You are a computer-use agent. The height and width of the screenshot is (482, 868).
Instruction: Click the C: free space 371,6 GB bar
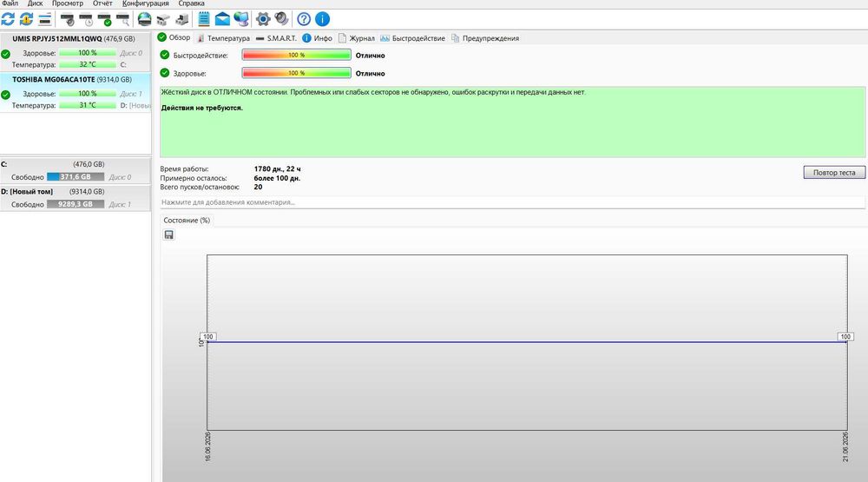[76, 177]
